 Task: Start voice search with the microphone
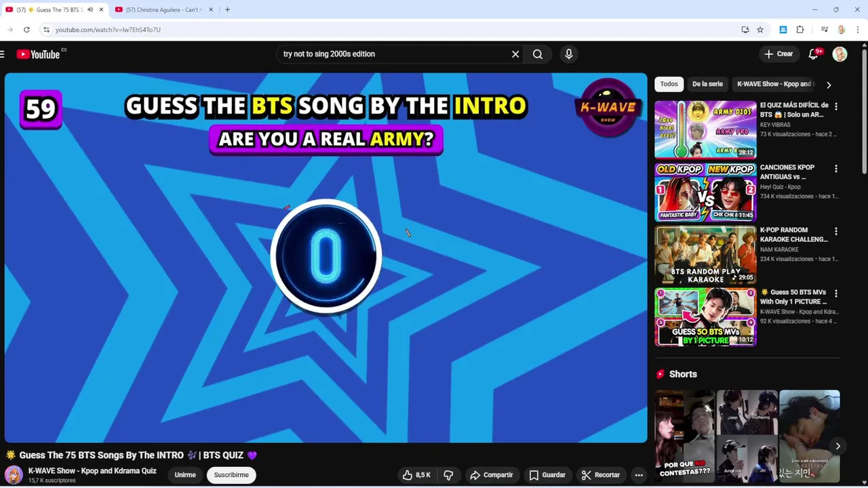(x=569, y=54)
